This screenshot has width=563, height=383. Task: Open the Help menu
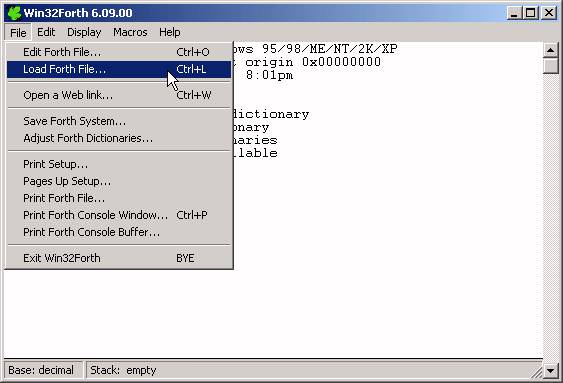169,32
